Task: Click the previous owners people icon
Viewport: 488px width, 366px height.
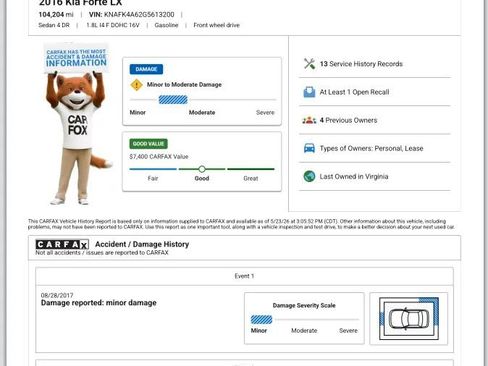Action: point(309,120)
